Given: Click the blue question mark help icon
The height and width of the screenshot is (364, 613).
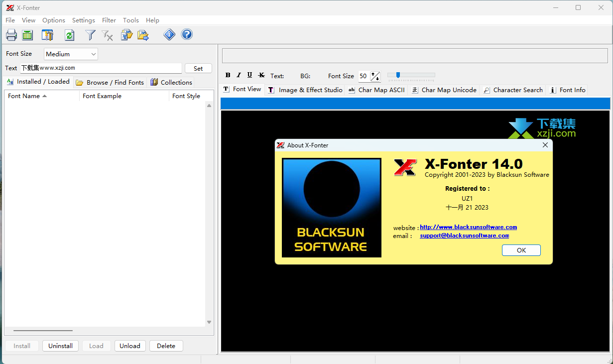Looking at the screenshot, I should (x=187, y=34).
